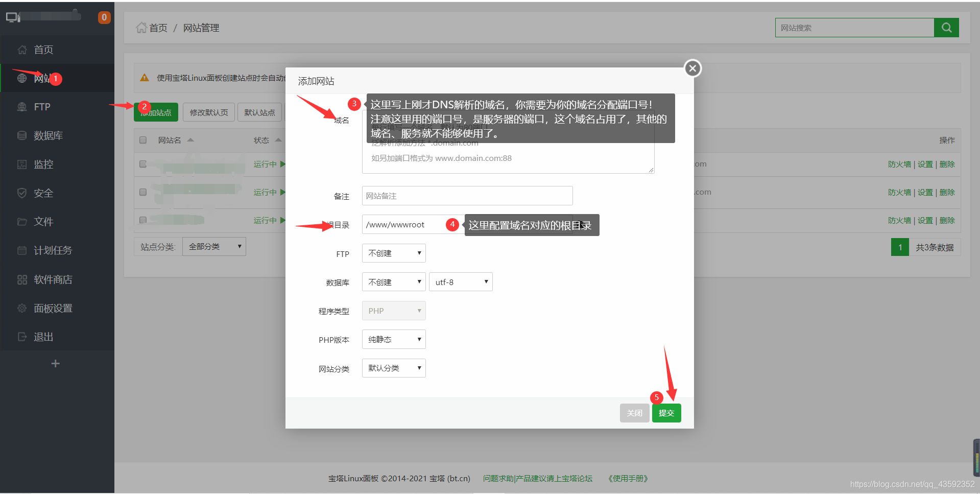Close the 添加网站 dialog with X
Screen dimensions: 980x494
point(692,68)
